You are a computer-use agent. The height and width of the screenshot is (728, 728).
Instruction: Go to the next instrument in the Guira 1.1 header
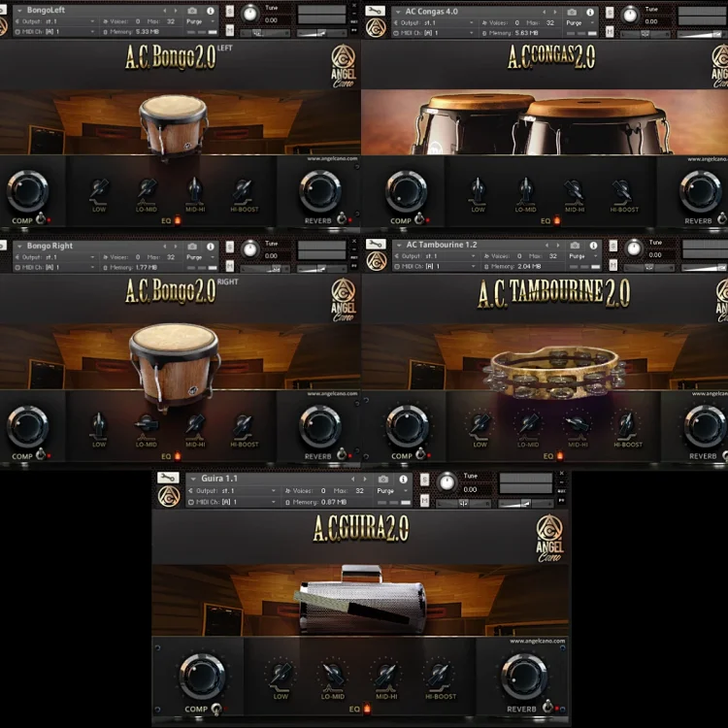[x=364, y=479]
